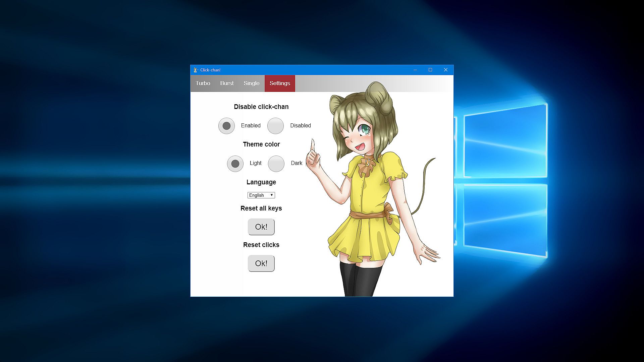Click the Theme color heading

click(261, 144)
